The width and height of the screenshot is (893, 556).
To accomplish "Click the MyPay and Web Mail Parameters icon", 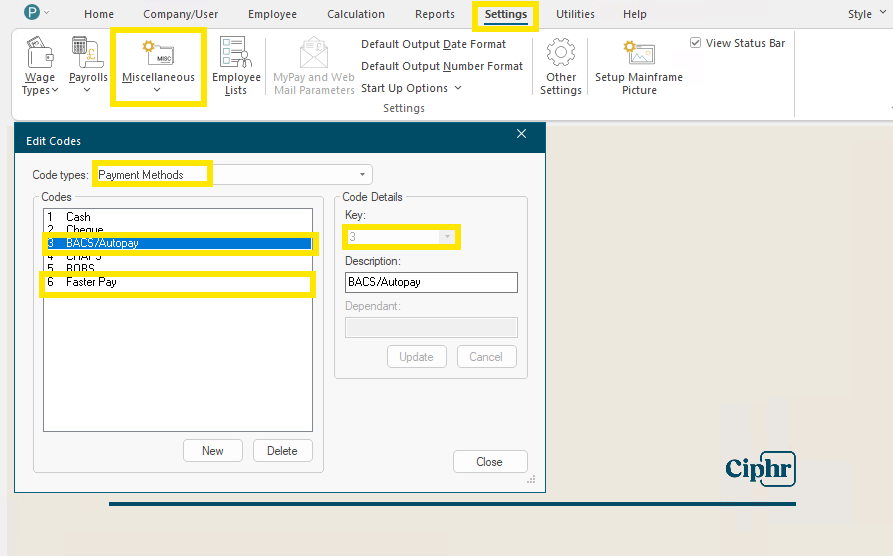I will tap(314, 52).
